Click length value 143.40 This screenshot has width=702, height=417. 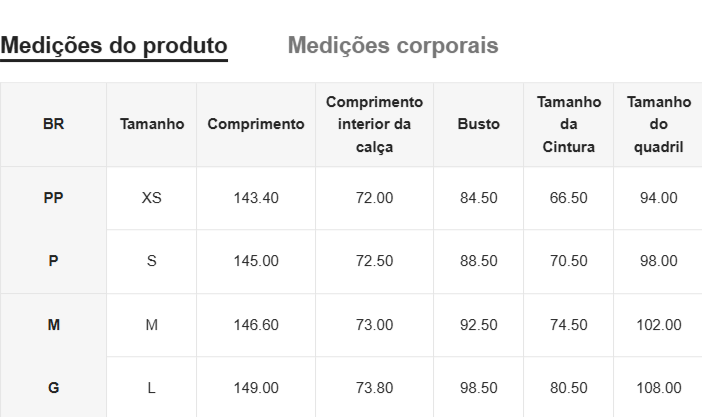(x=256, y=198)
